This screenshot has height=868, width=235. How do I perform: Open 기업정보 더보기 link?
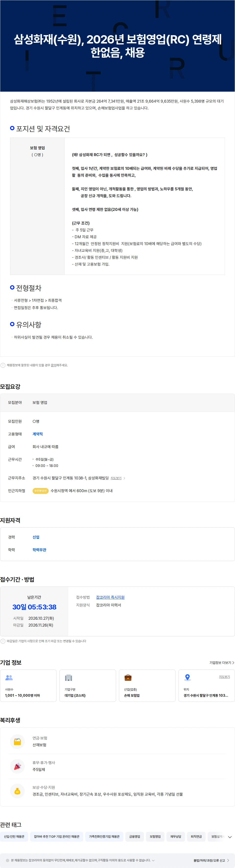coord(222,663)
